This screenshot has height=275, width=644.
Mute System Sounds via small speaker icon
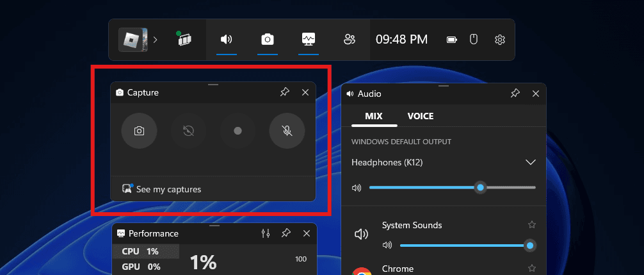point(387,246)
